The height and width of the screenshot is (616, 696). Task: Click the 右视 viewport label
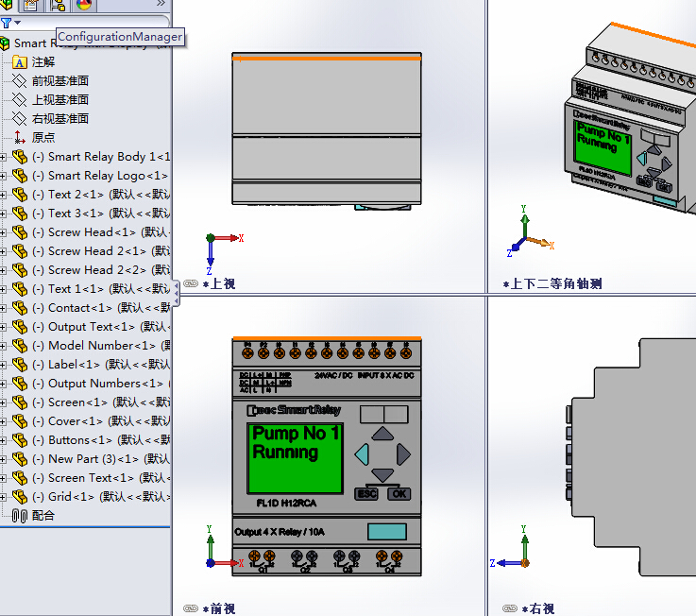pyautogui.click(x=541, y=609)
